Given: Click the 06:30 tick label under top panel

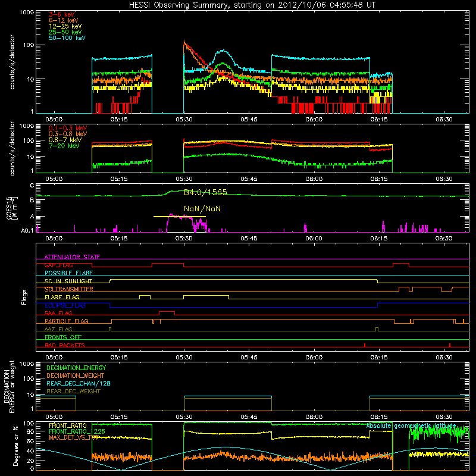Looking at the screenshot, I should point(444,120).
